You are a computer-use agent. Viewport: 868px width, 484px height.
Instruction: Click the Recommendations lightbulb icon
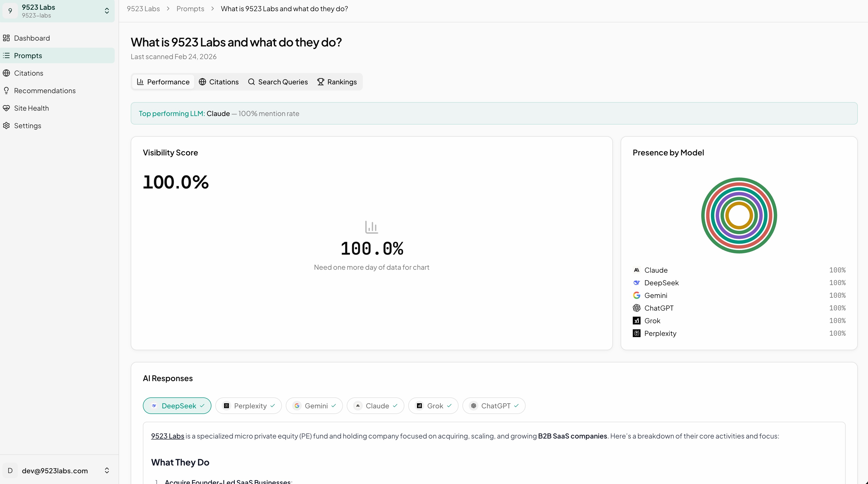(6, 91)
